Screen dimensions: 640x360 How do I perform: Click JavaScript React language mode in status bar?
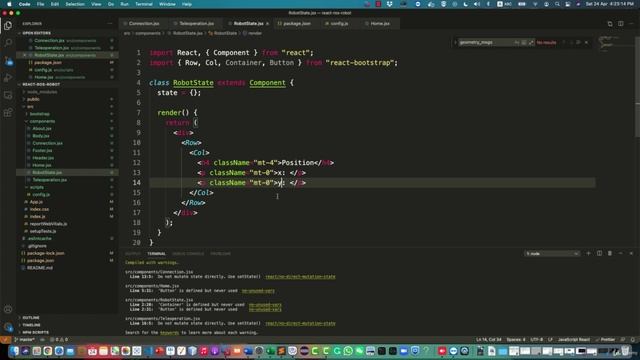(x=573, y=340)
